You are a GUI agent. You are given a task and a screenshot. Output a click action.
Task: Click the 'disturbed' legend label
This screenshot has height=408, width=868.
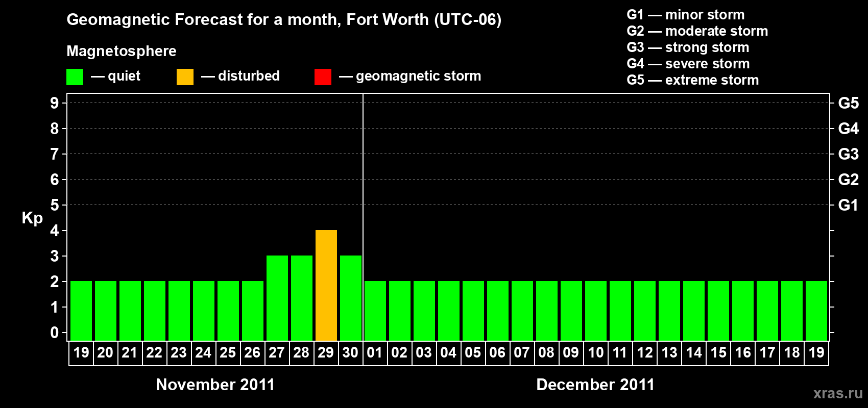click(249, 76)
